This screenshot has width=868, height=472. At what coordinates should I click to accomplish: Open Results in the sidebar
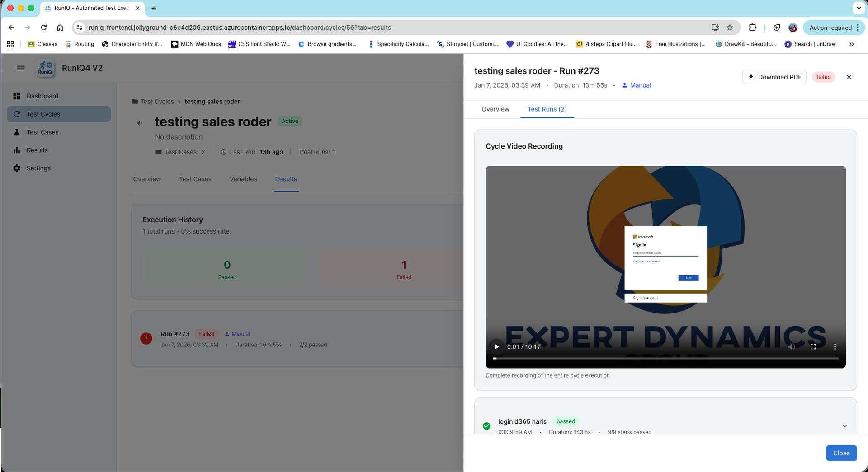point(59,150)
